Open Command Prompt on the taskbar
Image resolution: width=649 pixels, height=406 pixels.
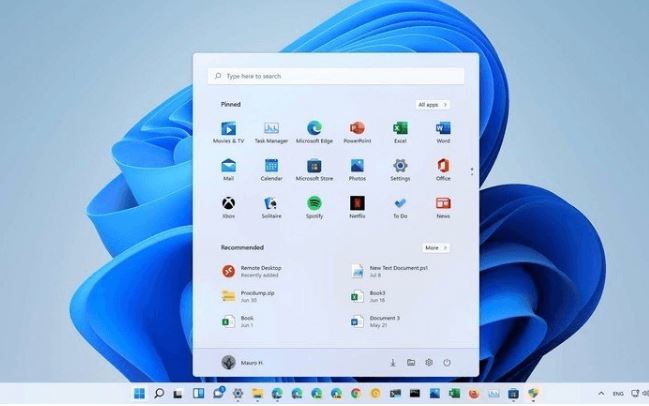[415, 393]
